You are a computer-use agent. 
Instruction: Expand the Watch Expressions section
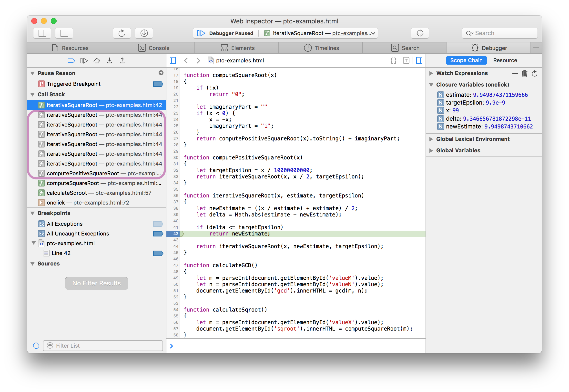pyautogui.click(x=431, y=73)
